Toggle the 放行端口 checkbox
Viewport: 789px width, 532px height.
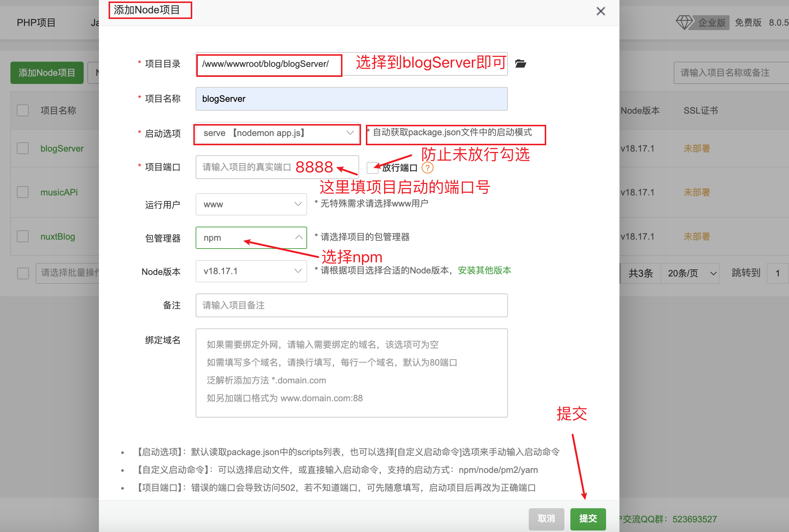click(x=372, y=168)
